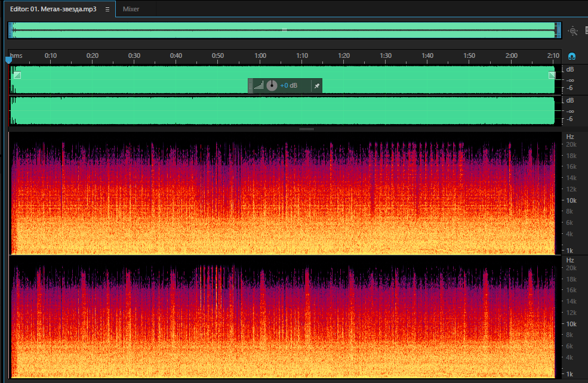Screen dimensions: 588x383
Task: Click the Fade In handle on waveform
Action: pos(17,75)
